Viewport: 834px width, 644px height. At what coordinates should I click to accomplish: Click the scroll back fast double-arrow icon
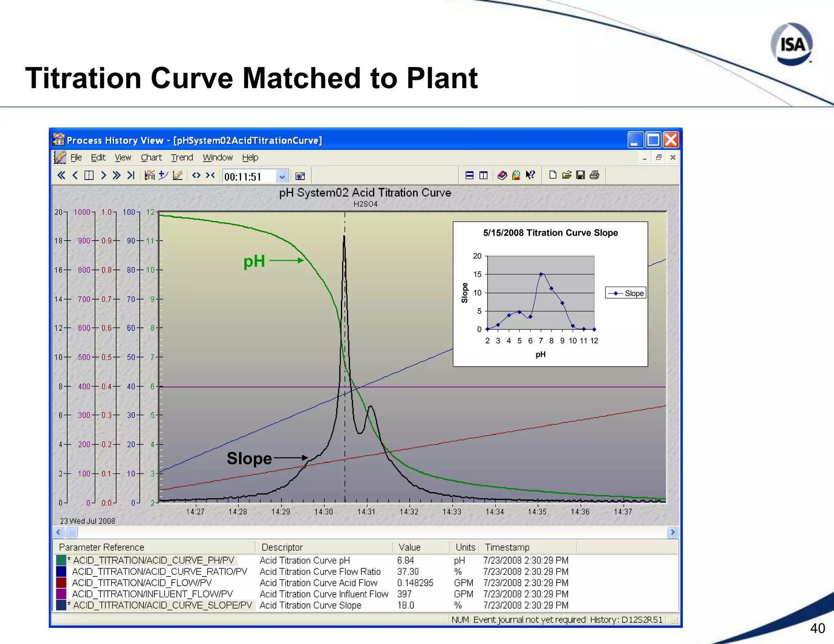61,175
